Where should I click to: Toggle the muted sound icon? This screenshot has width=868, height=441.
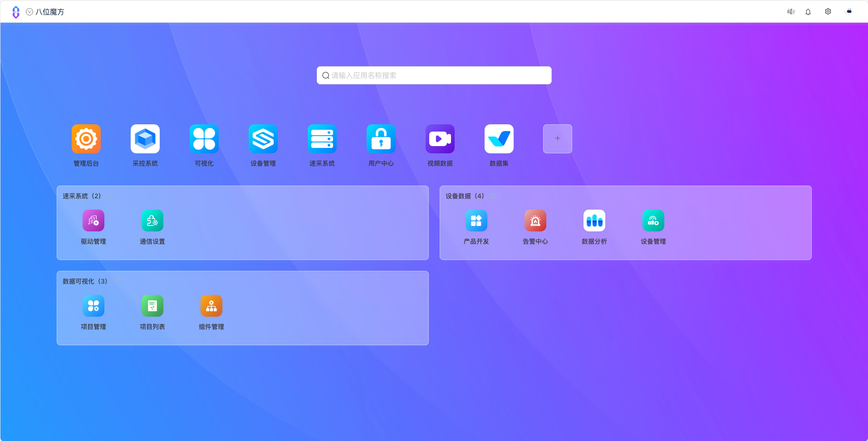791,12
